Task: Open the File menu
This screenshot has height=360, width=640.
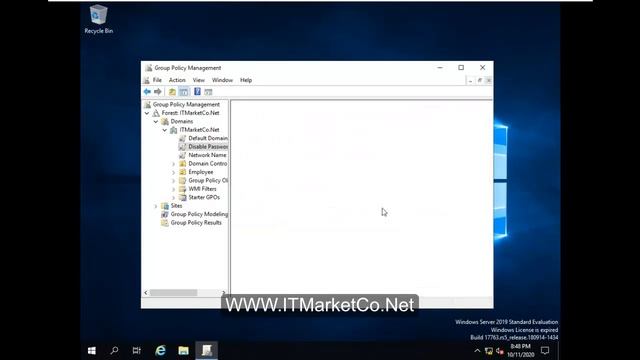Action: (x=157, y=80)
